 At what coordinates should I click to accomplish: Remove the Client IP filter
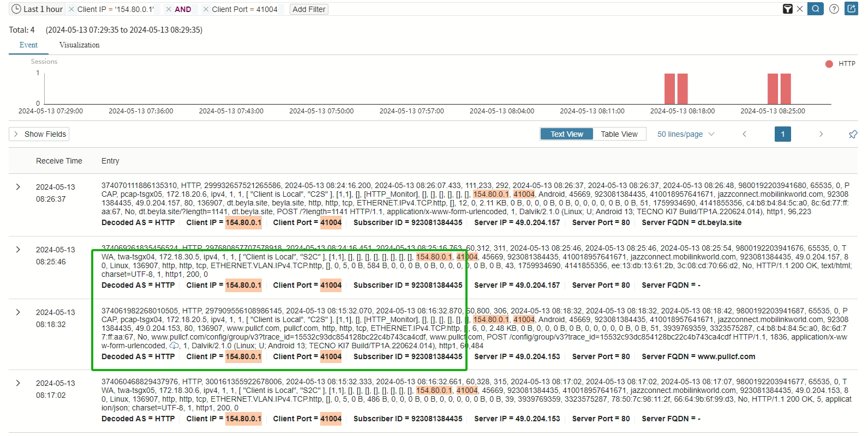pos(71,9)
